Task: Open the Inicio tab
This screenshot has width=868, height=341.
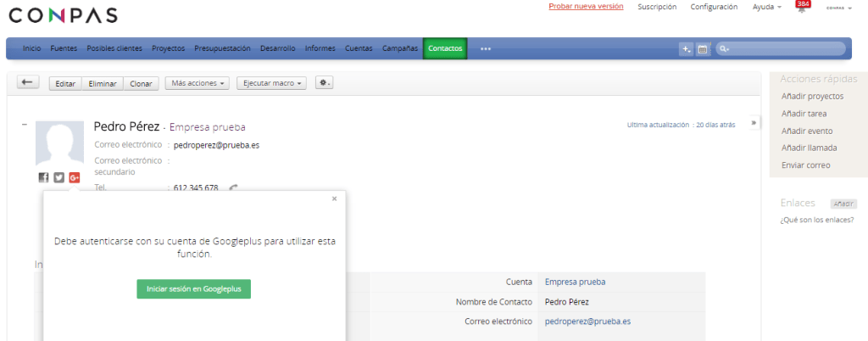Action: pos(31,48)
